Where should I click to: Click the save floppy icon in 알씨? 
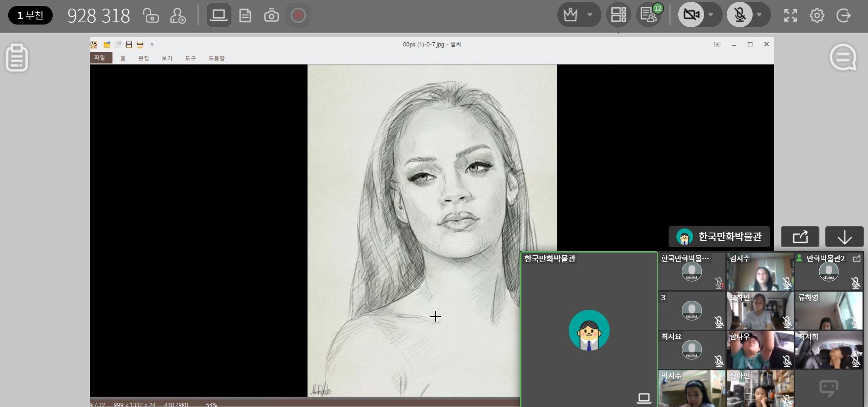click(x=129, y=45)
